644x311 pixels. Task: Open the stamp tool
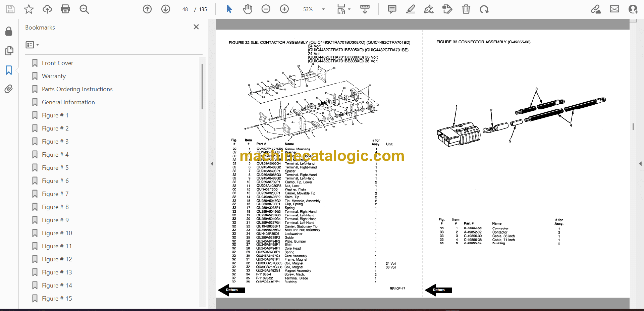click(x=447, y=9)
